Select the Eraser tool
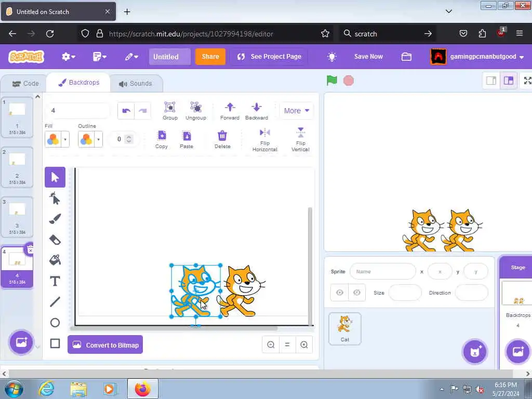The width and height of the screenshot is (532, 399). click(55, 240)
